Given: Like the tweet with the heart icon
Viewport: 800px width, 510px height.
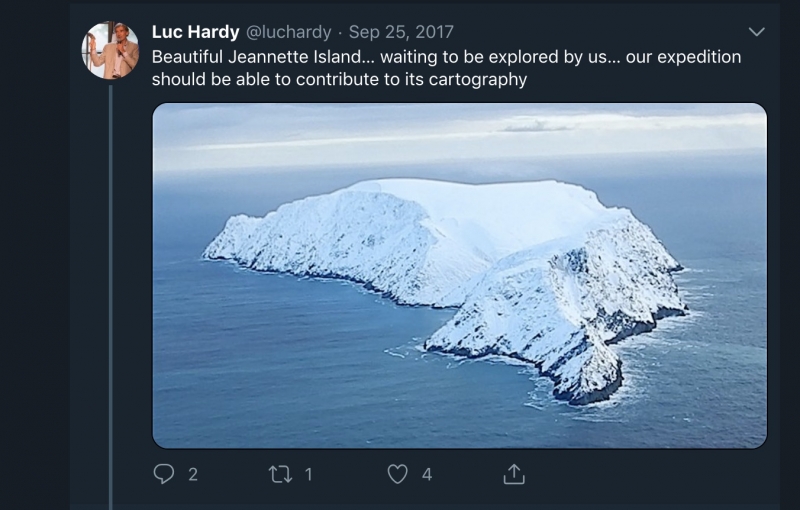Looking at the screenshot, I should (x=398, y=474).
